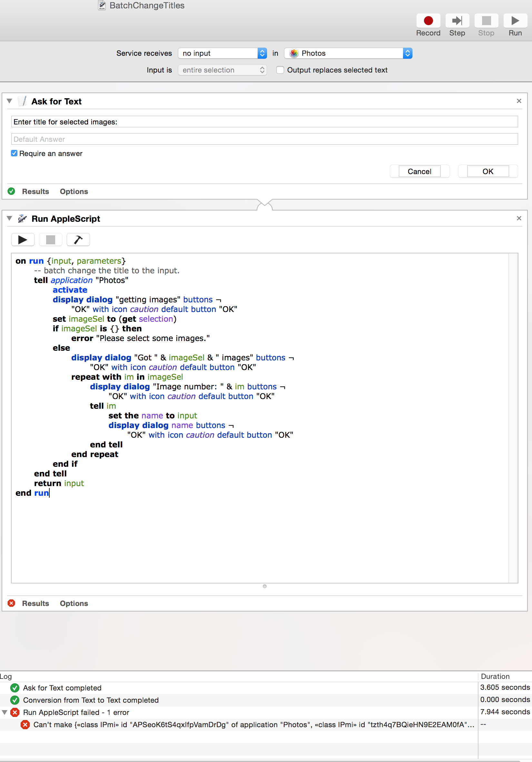Viewport: 532px width, 762px height.
Task: Select the 'Can't make' error message row
Action: (x=238, y=725)
